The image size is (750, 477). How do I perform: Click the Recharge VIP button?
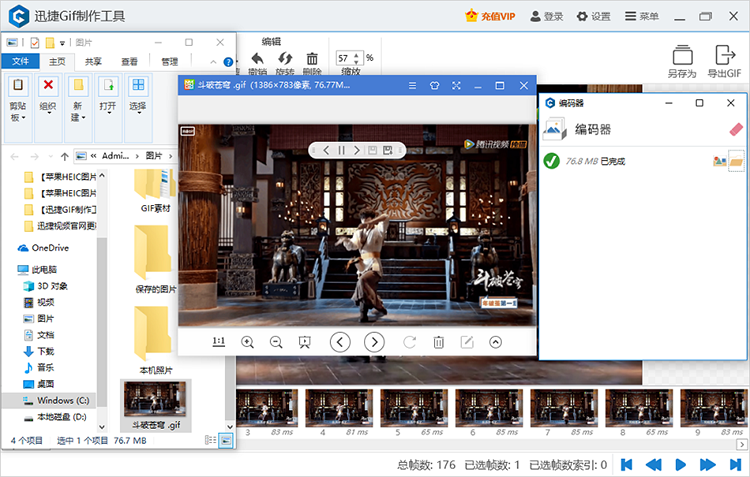pos(491,16)
